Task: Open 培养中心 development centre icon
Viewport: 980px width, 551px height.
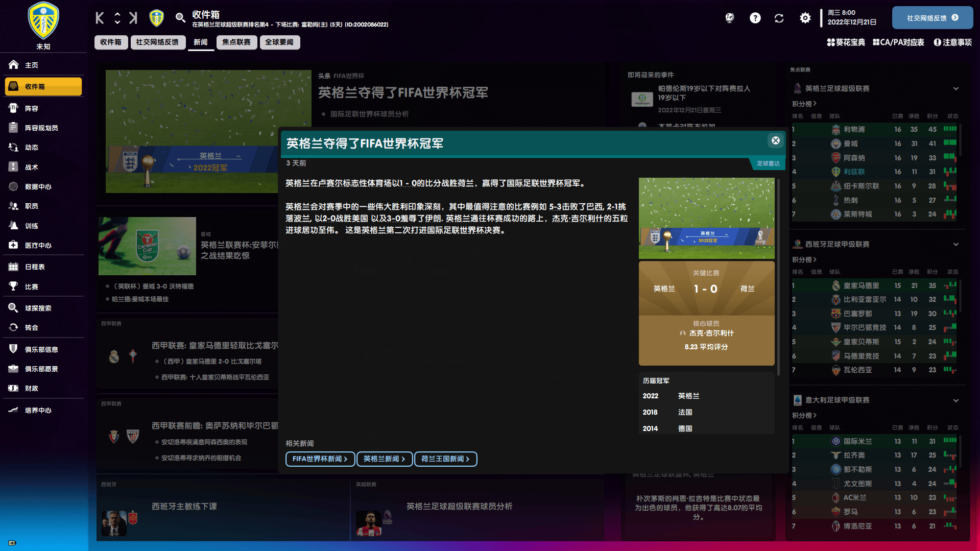Action: tap(13, 410)
